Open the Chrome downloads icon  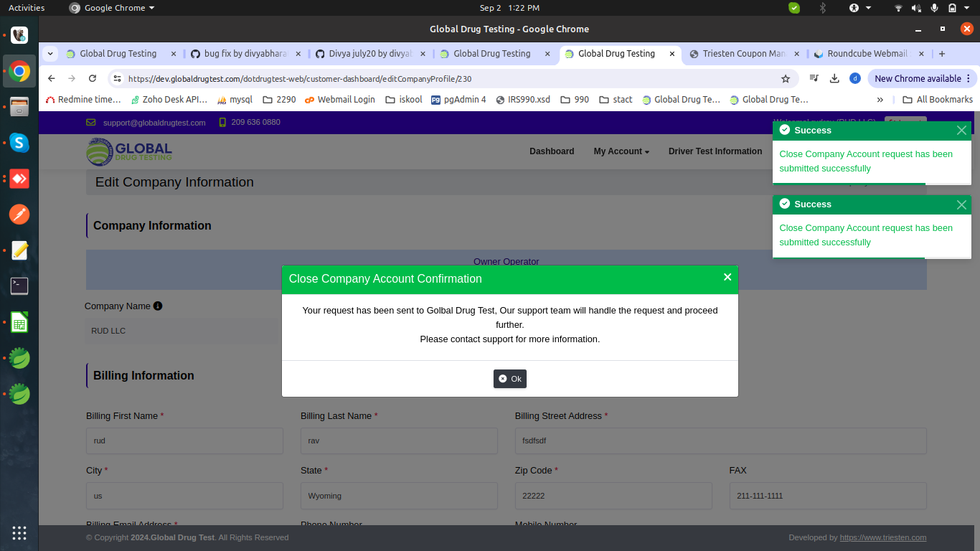coord(834,78)
